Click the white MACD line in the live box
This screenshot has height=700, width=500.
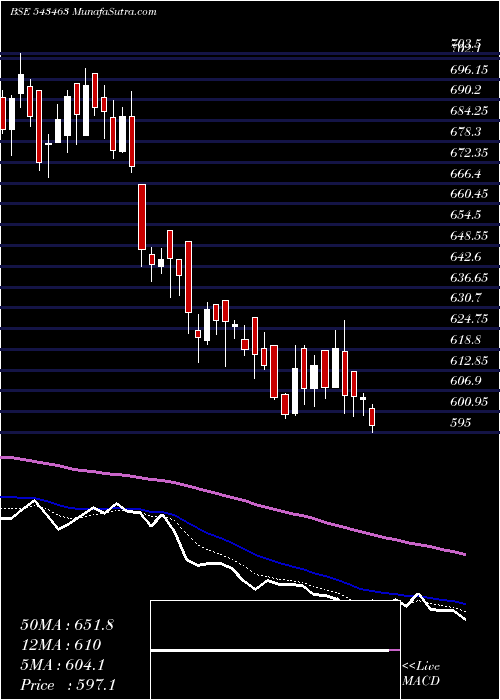point(270,650)
